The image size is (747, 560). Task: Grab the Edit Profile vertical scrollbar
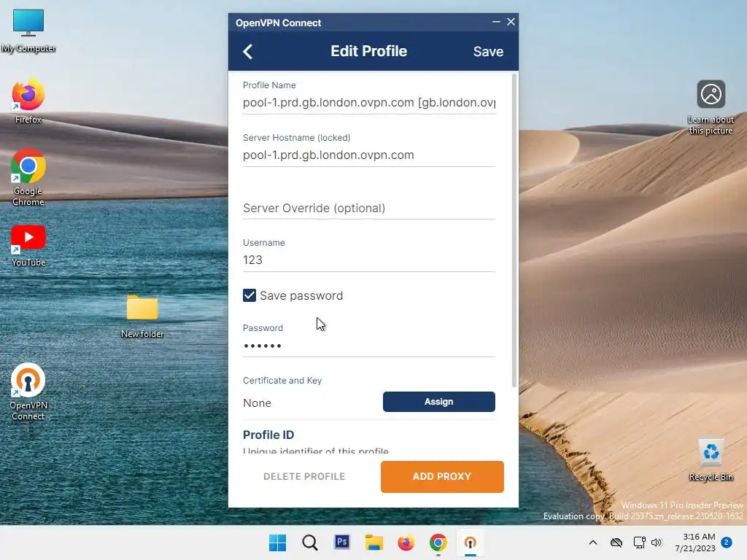514,230
